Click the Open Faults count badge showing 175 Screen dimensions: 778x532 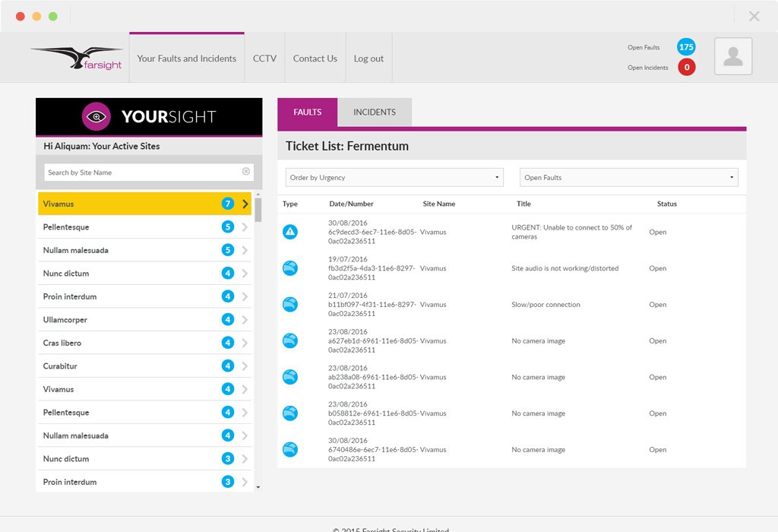click(686, 46)
